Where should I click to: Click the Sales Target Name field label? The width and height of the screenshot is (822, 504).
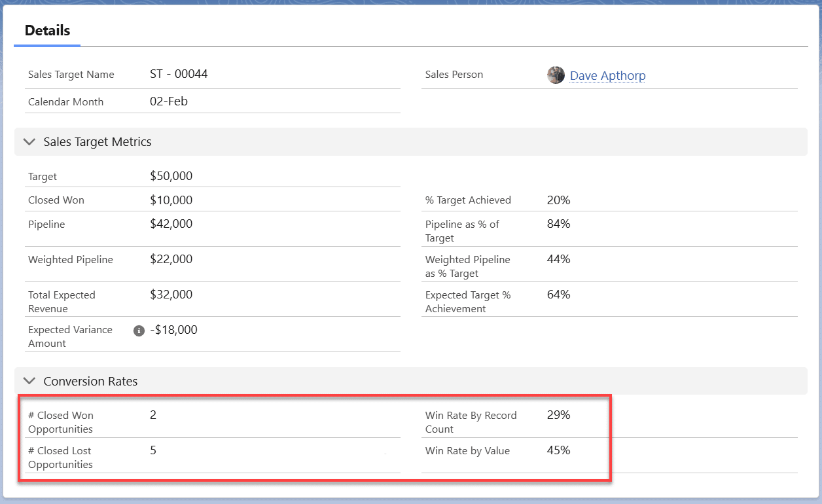[x=71, y=75]
